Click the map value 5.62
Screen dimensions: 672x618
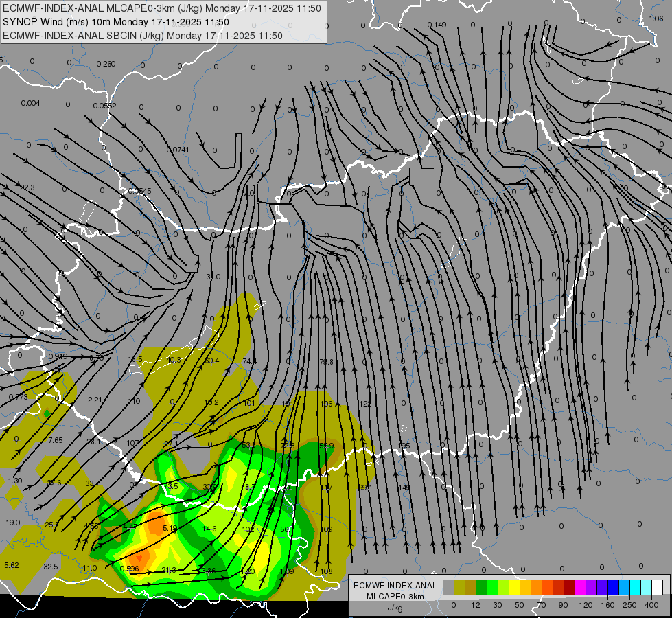(12, 565)
